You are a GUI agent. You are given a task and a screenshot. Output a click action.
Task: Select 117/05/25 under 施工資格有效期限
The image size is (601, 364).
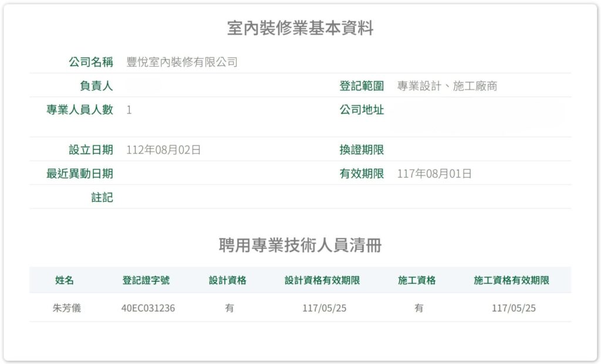click(x=514, y=308)
